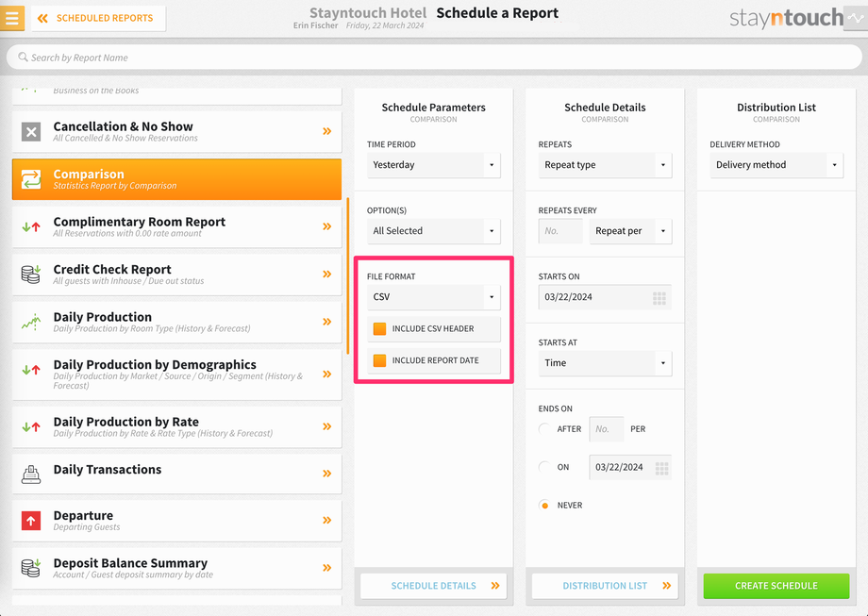Click the Complimentary Room Report arrows icon
The width and height of the screenshot is (868, 616).
31,226
